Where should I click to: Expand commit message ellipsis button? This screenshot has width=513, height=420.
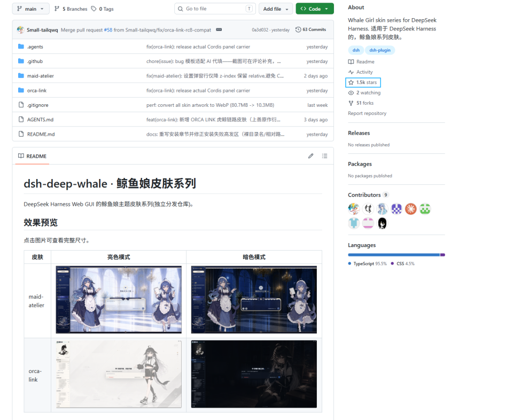click(219, 30)
